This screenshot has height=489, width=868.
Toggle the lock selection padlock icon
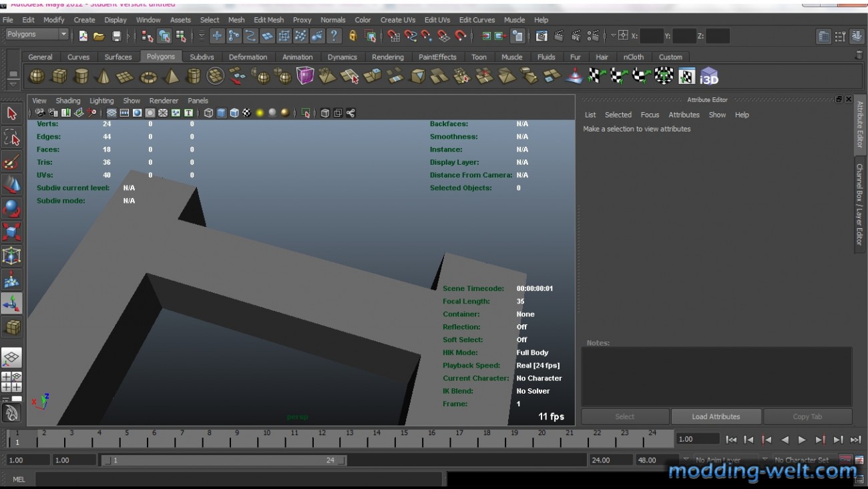pyautogui.click(x=353, y=36)
